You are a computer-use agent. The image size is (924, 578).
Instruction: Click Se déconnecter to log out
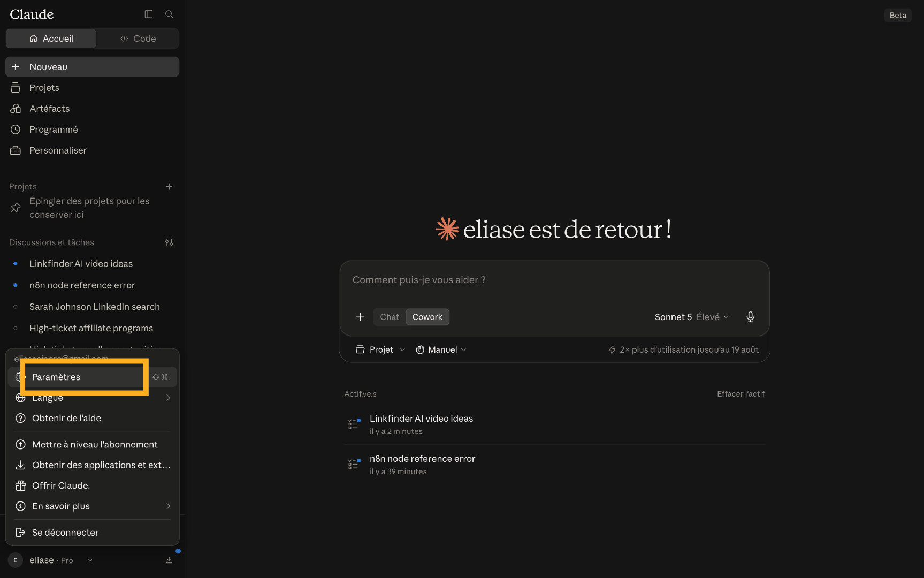click(x=92, y=533)
